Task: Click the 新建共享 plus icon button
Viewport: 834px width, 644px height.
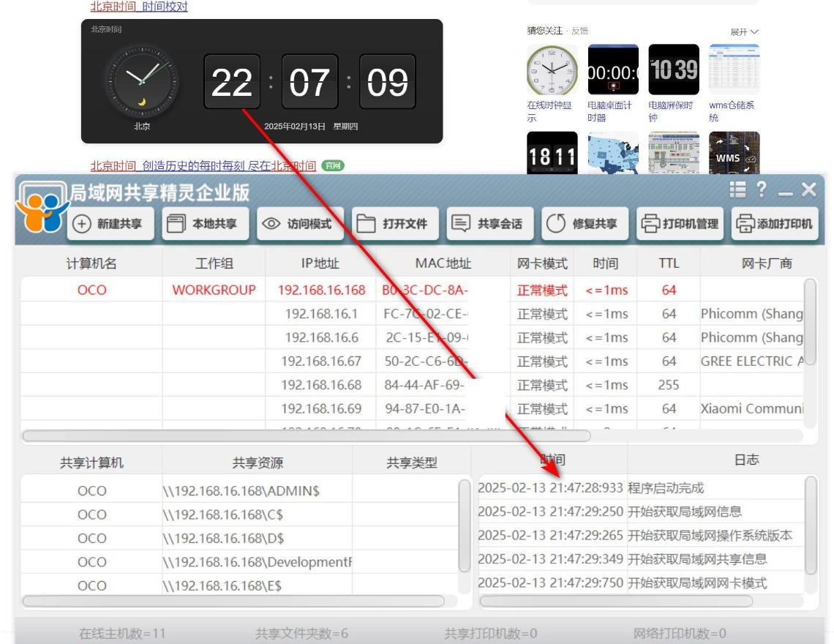Action: [111, 224]
